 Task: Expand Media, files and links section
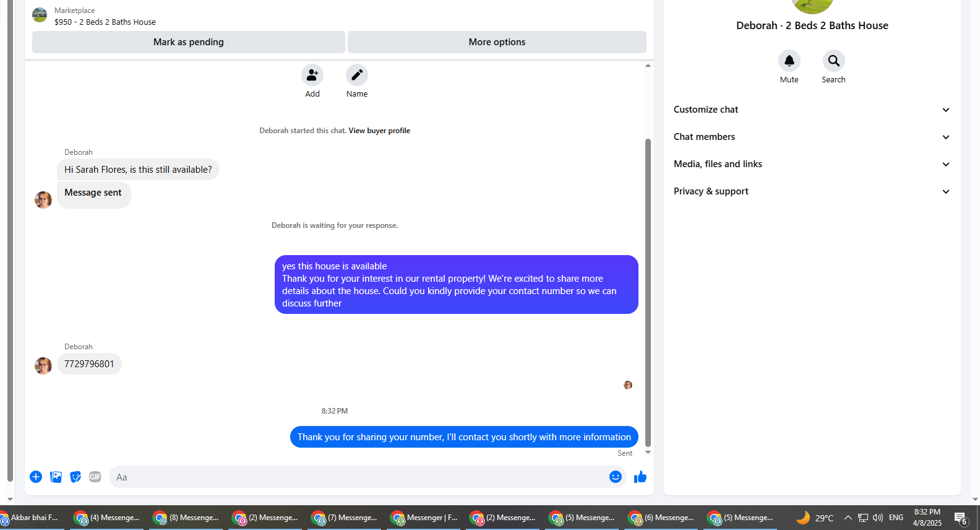click(x=812, y=164)
